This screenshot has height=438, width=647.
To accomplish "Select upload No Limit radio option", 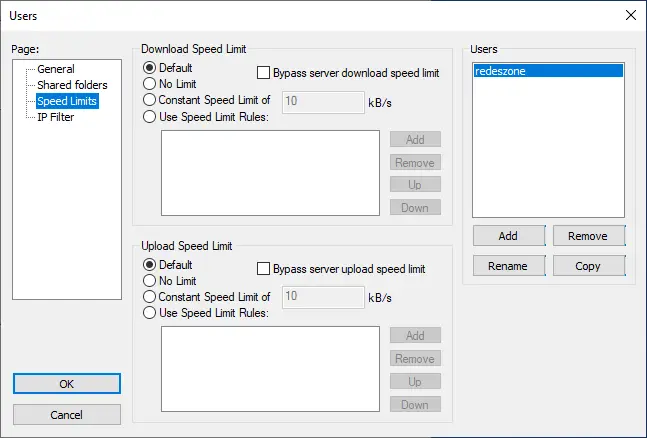I will coord(150,281).
